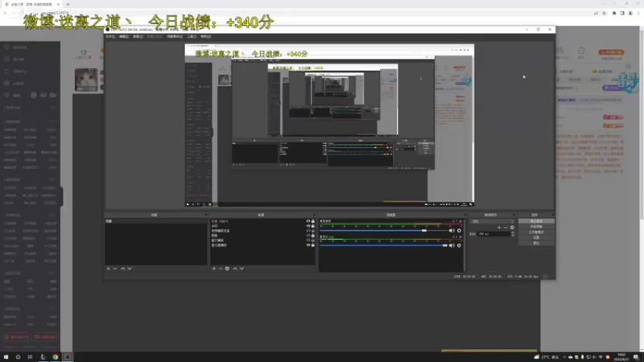
Task: Toggle visibility of 视频捕获设备 source
Action: [308, 231]
